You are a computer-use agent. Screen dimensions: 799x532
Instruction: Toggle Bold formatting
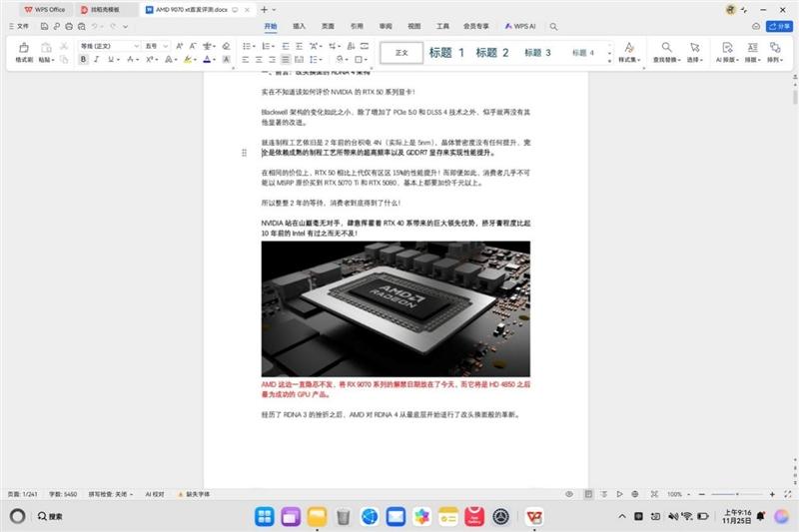point(83,59)
